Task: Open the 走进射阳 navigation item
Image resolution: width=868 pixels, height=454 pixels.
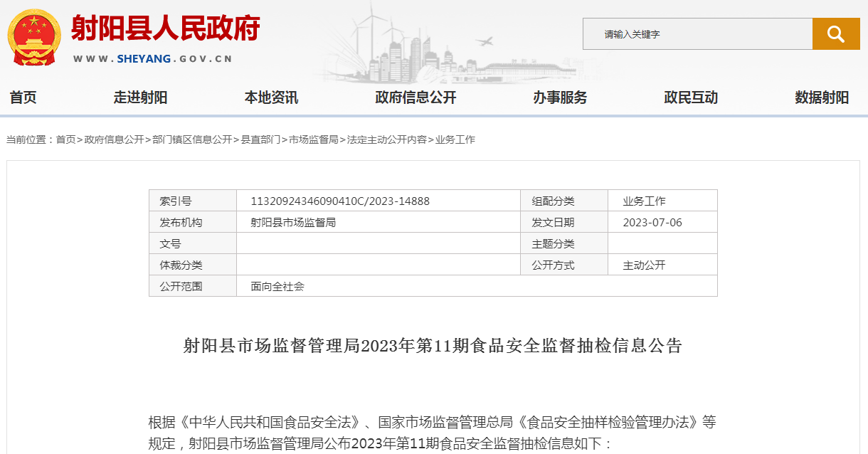Action: click(140, 98)
